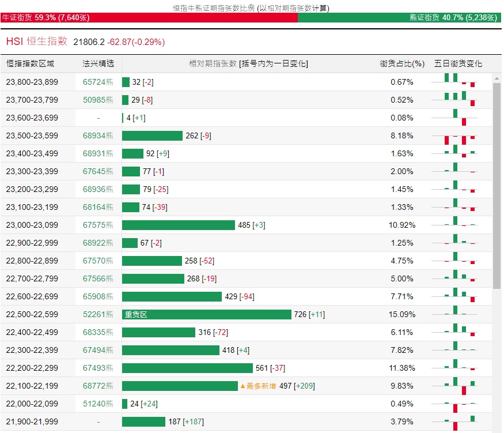This screenshot has height=433, width=504.
Task: Click the vertical scrollbar thumb
Action: click(x=497, y=185)
